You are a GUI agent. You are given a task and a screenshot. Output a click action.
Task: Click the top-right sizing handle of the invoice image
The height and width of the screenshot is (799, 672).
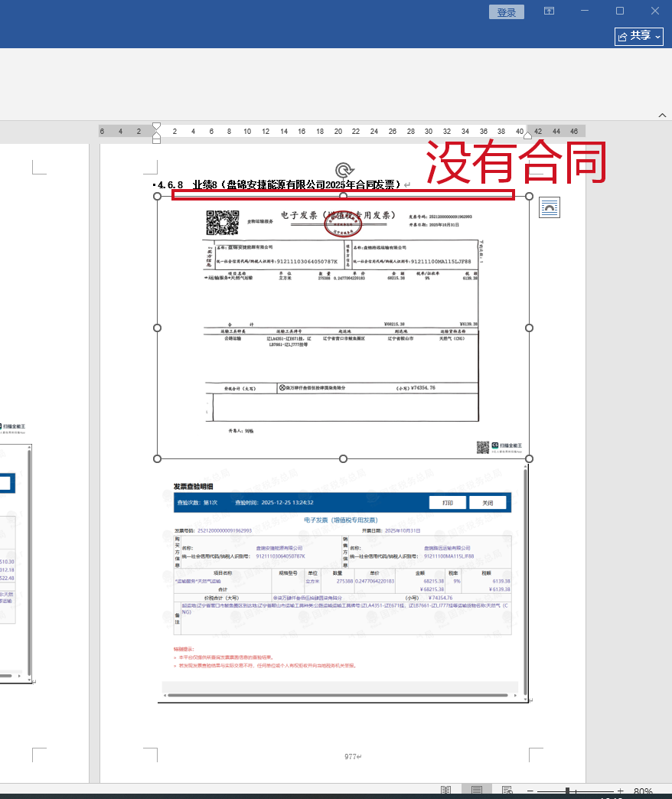[530, 196]
